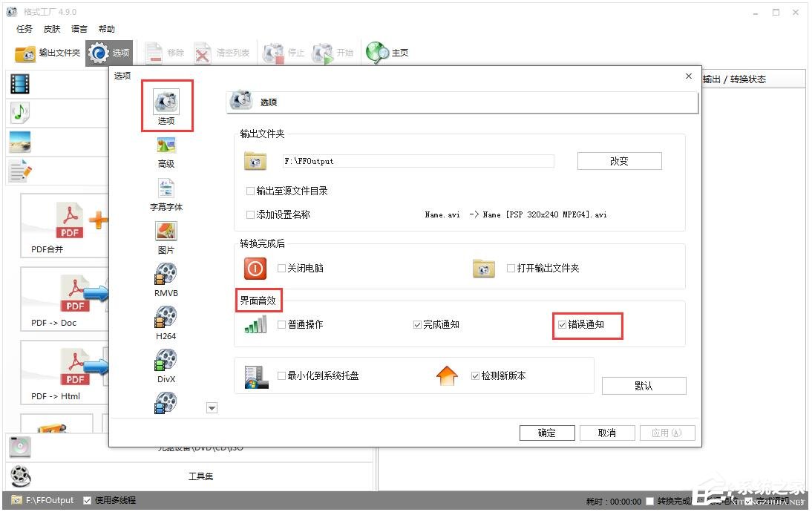Select 选项 page in dialog sidebar
Screen dimensions: 812x512
coord(166,107)
